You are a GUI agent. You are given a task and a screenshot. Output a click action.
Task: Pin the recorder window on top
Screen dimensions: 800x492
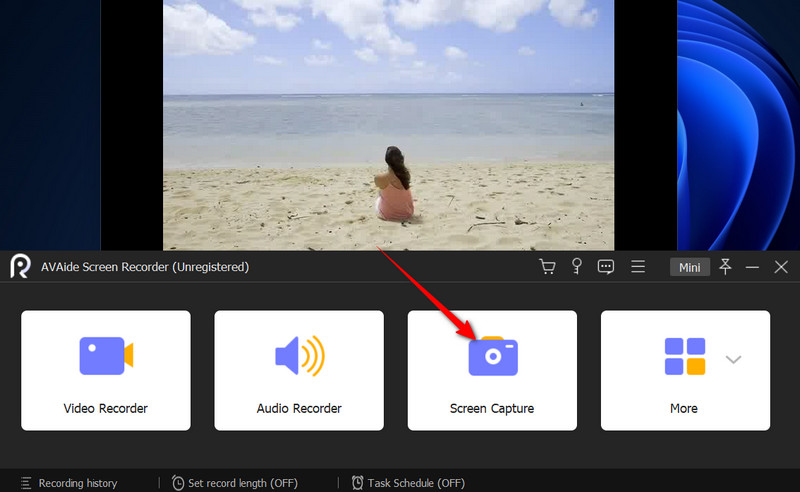725,266
